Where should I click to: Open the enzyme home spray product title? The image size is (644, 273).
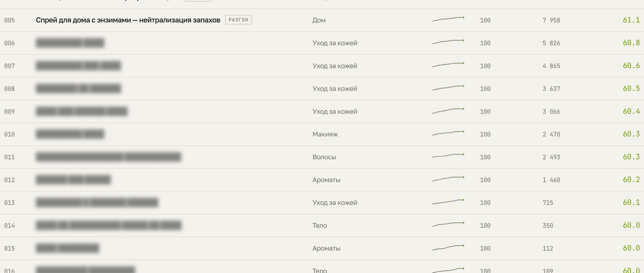pyautogui.click(x=128, y=20)
